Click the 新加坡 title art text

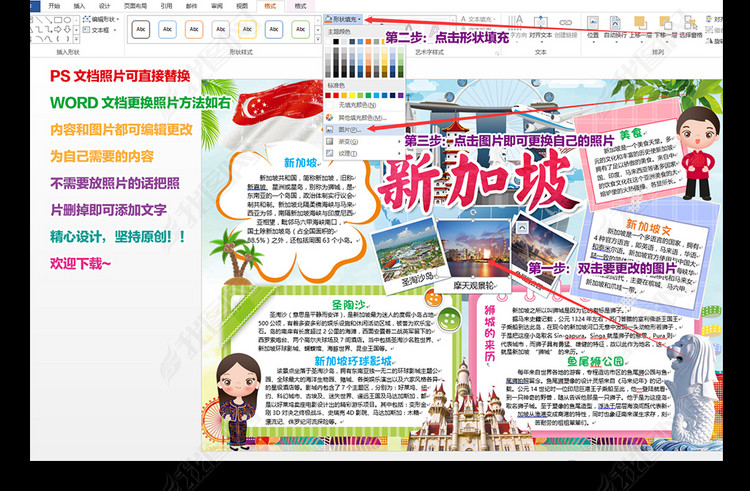tap(477, 182)
